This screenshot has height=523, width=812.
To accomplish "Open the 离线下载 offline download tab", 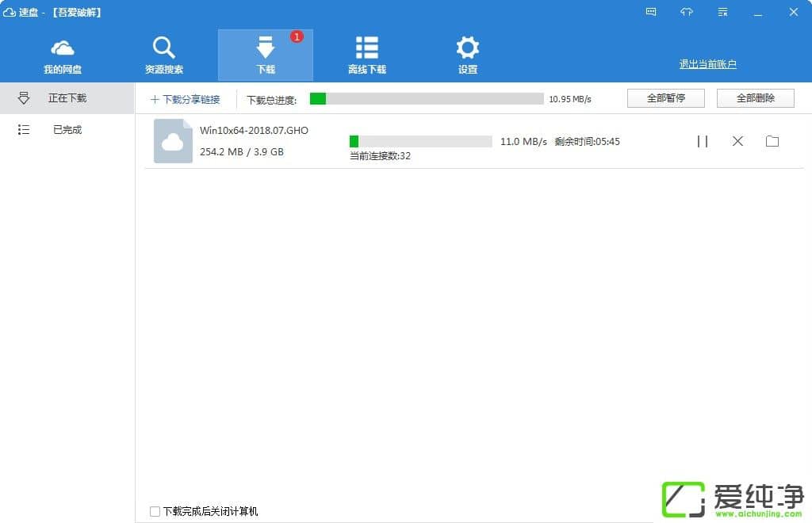I will pyautogui.click(x=366, y=56).
